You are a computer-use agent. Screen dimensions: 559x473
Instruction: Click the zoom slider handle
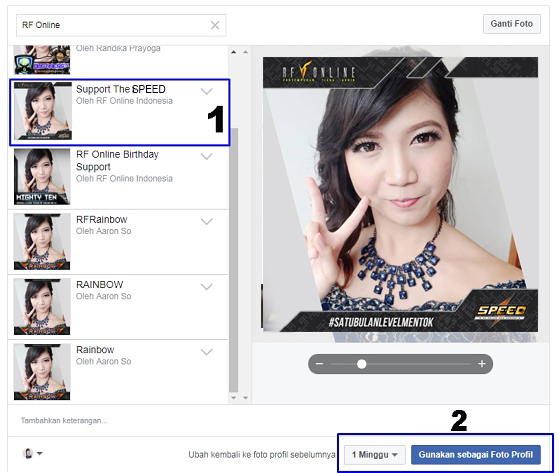pyautogui.click(x=361, y=364)
